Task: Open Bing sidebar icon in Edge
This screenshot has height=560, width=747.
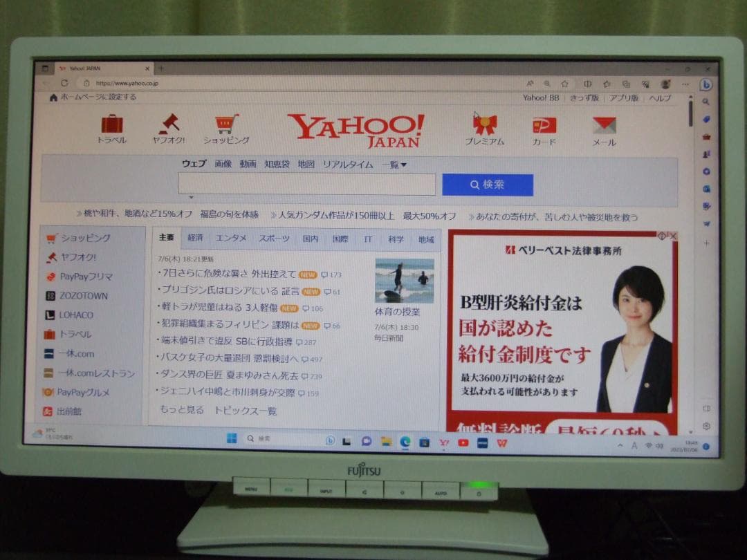Action: 705,85
